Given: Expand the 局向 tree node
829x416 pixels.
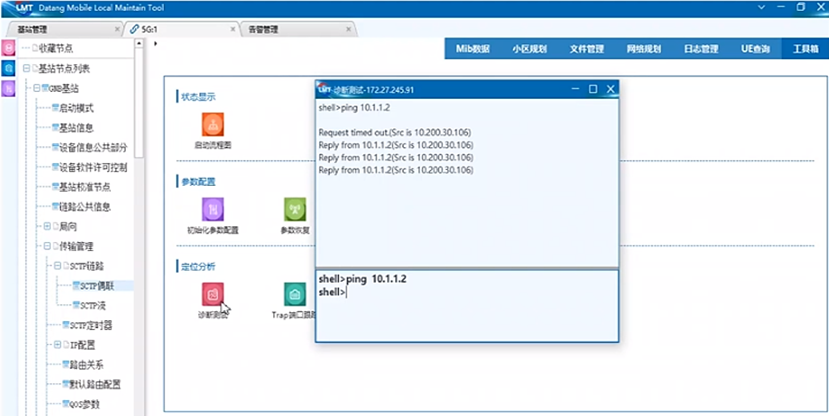Looking at the screenshot, I should click(47, 226).
